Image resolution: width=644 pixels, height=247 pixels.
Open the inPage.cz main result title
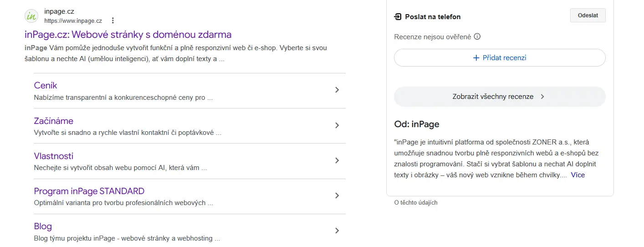[128, 35]
